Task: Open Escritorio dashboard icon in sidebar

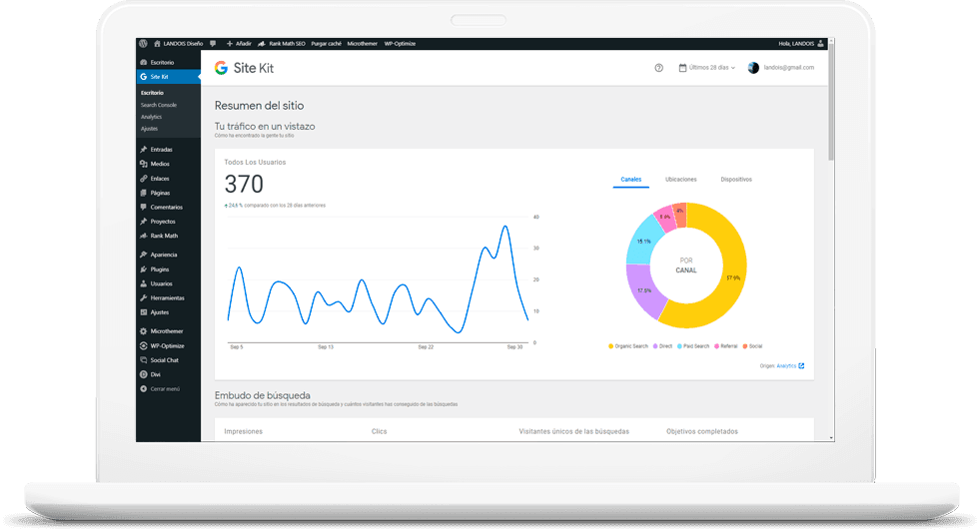Action: 144,63
